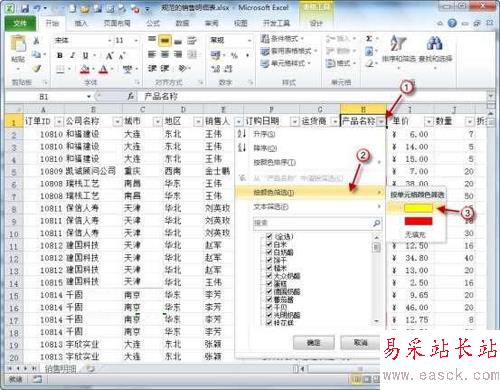500x390 pixels.
Task: Open the 公司名称 column filter dropdown
Action: click(x=117, y=122)
